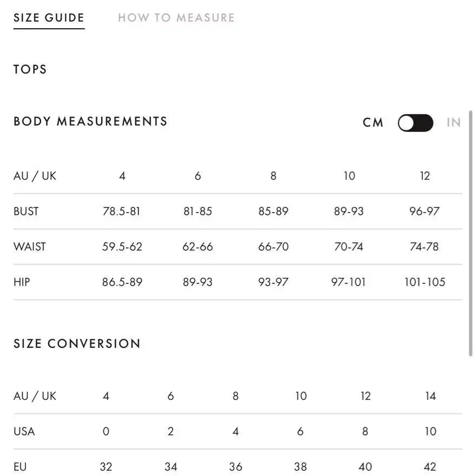This screenshot has height=476, width=476.
Task: Click bust measurement 96-97 for size 12
Action: pos(425,211)
